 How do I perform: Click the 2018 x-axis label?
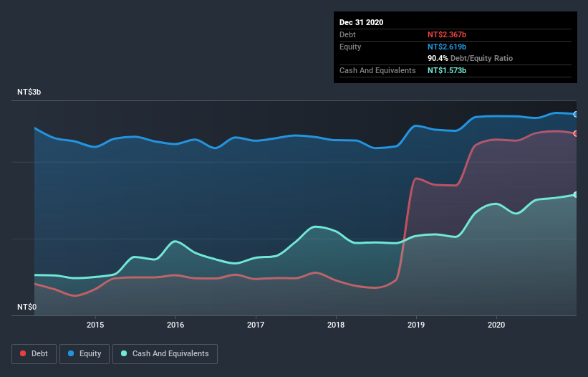(x=336, y=325)
